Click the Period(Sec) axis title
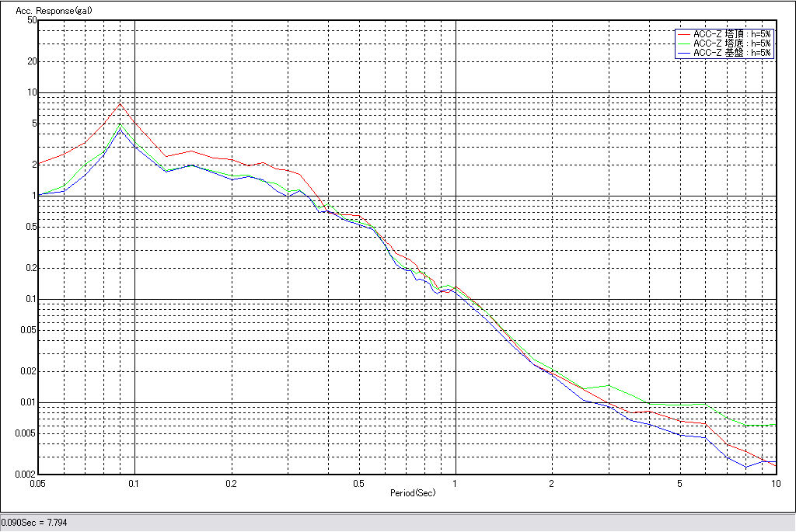 [412, 493]
